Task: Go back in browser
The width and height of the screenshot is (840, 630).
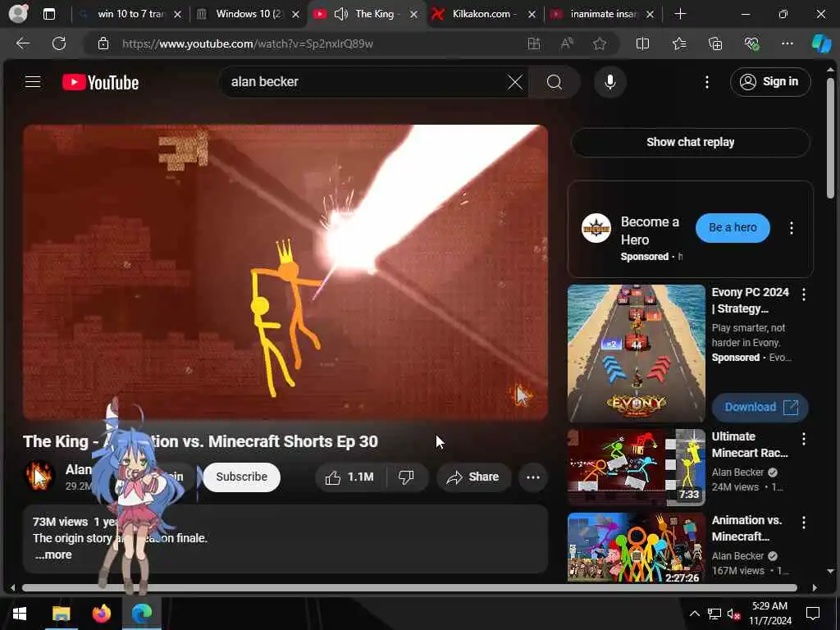Action: tap(22, 43)
